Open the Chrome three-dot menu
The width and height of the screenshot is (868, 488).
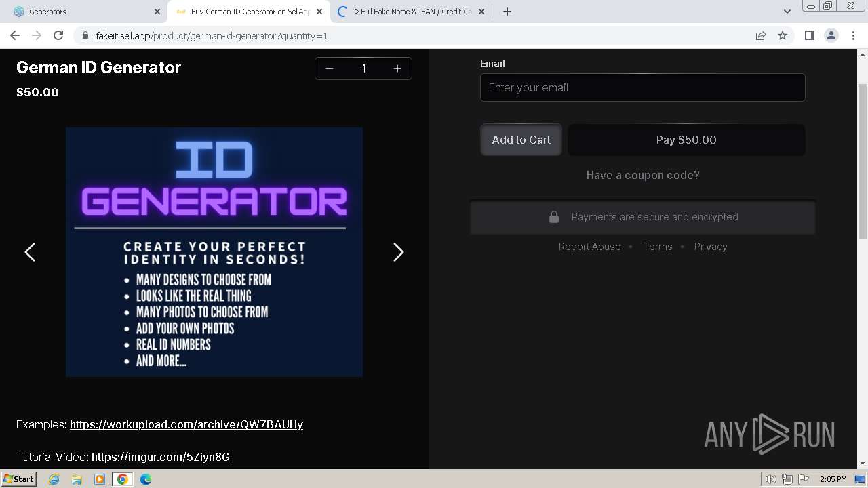click(853, 35)
